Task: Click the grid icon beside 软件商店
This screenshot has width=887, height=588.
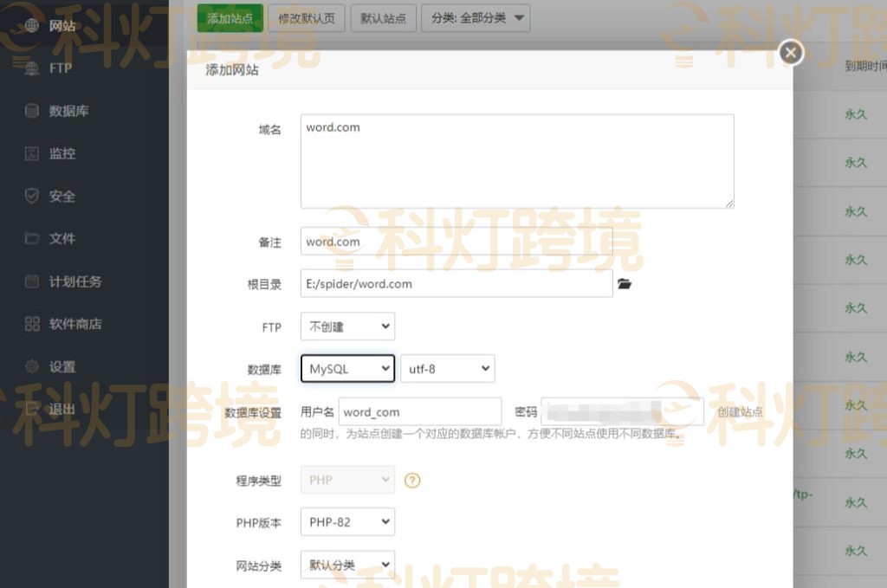Action: [x=32, y=323]
